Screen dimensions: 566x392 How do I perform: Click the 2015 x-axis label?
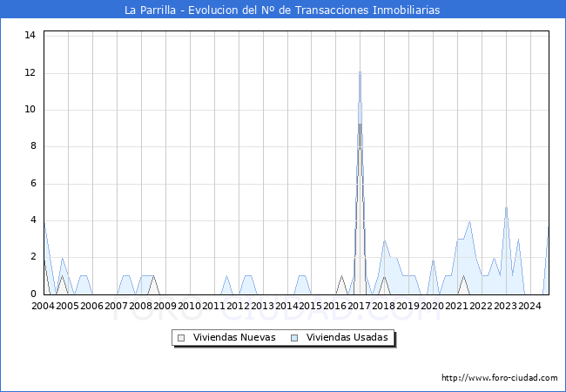tap(311, 306)
